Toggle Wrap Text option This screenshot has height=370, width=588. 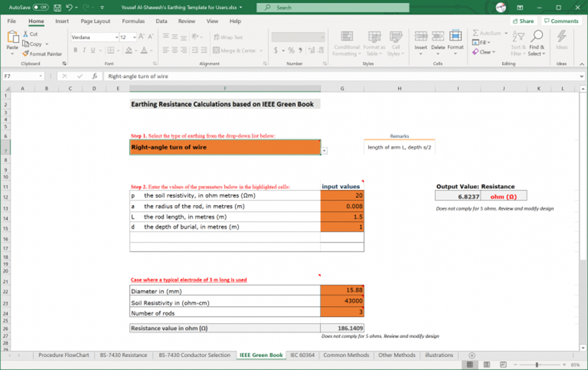click(x=228, y=37)
